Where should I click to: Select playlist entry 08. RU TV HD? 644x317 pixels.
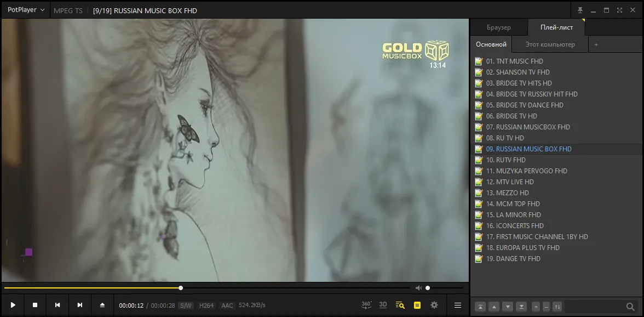point(556,138)
